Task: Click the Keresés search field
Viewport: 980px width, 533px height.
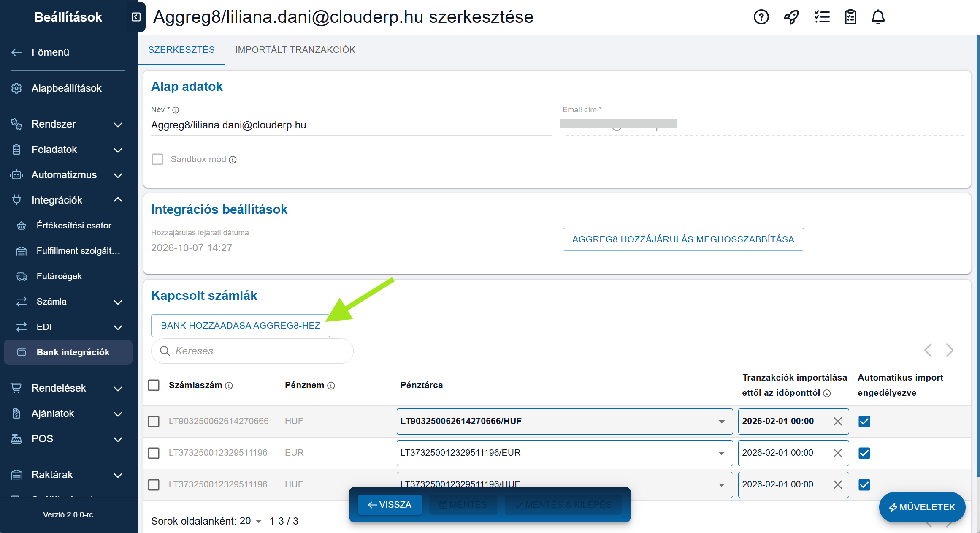Action: tap(252, 351)
